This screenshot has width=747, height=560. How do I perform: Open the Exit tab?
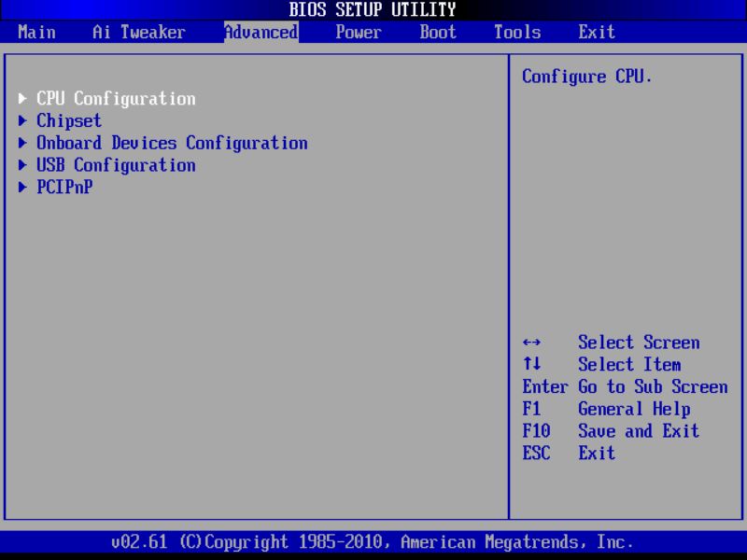[x=595, y=32]
